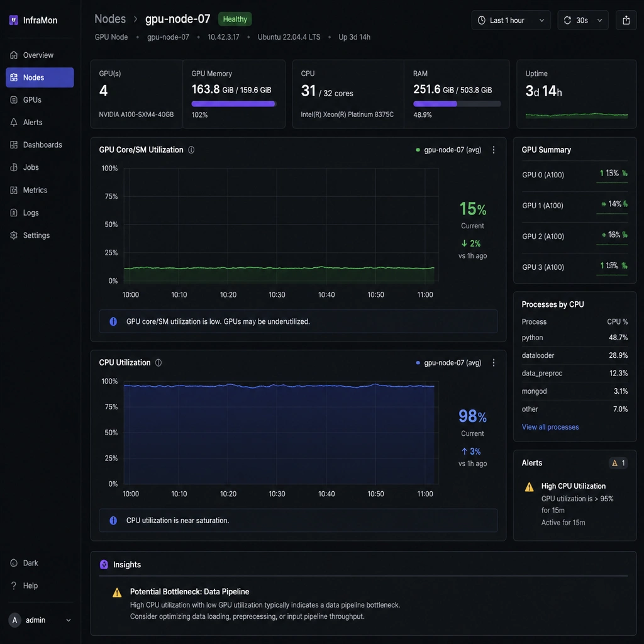Open the Logs section
The height and width of the screenshot is (644, 644).
(40, 213)
